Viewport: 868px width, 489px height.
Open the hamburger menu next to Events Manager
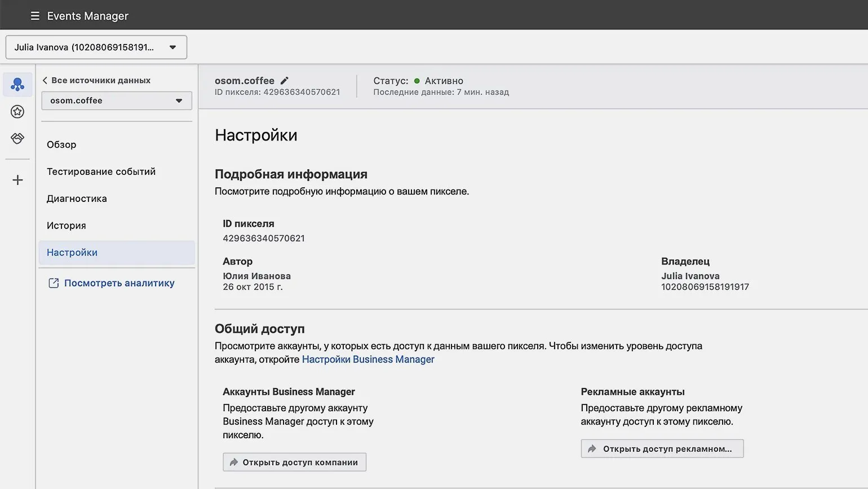35,16
